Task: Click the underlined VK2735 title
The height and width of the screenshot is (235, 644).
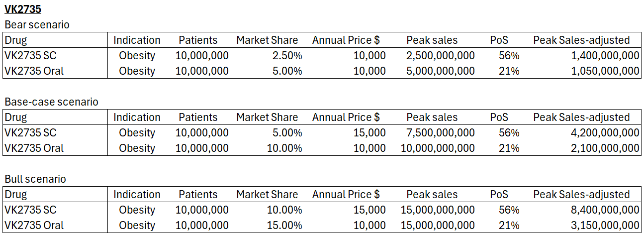Action: (x=22, y=8)
